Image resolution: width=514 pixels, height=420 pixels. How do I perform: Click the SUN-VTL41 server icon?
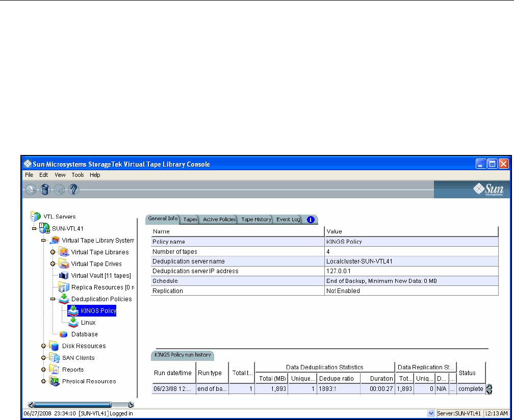pyautogui.click(x=44, y=228)
